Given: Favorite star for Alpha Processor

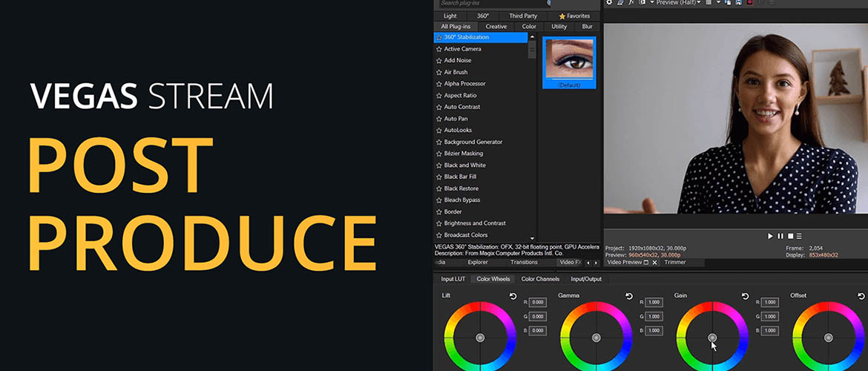Looking at the screenshot, I should (439, 84).
